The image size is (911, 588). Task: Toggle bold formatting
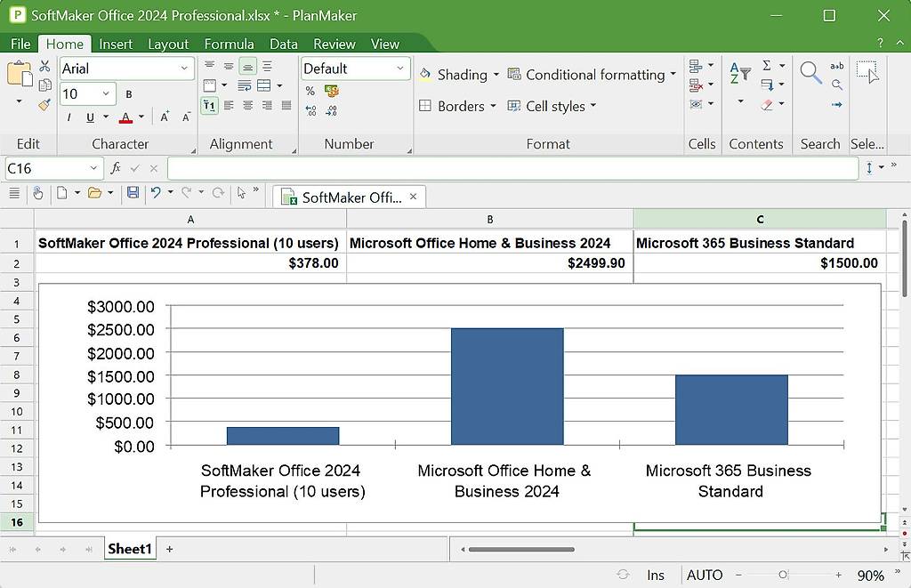point(128,93)
